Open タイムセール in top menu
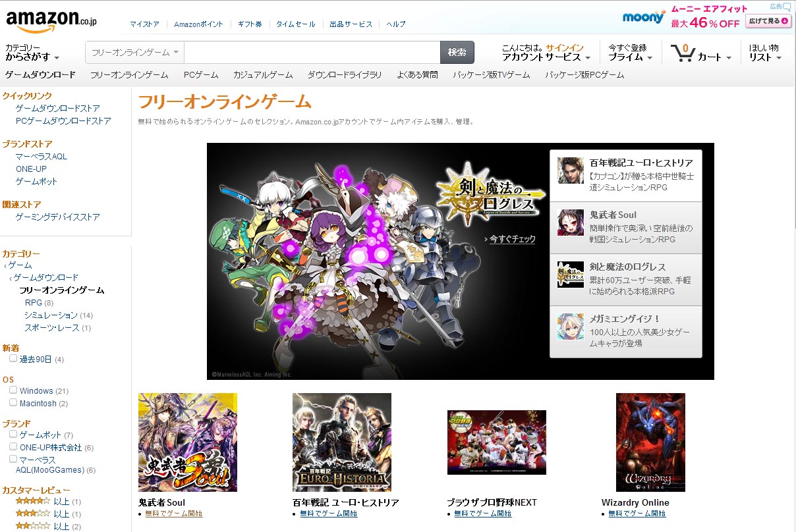The image size is (796, 532). (x=296, y=24)
